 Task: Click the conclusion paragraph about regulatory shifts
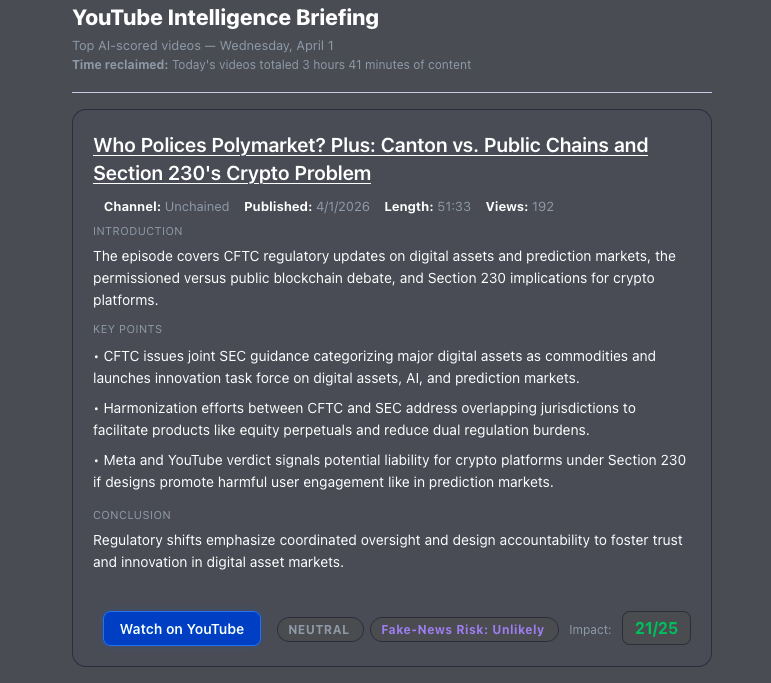tap(388, 551)
